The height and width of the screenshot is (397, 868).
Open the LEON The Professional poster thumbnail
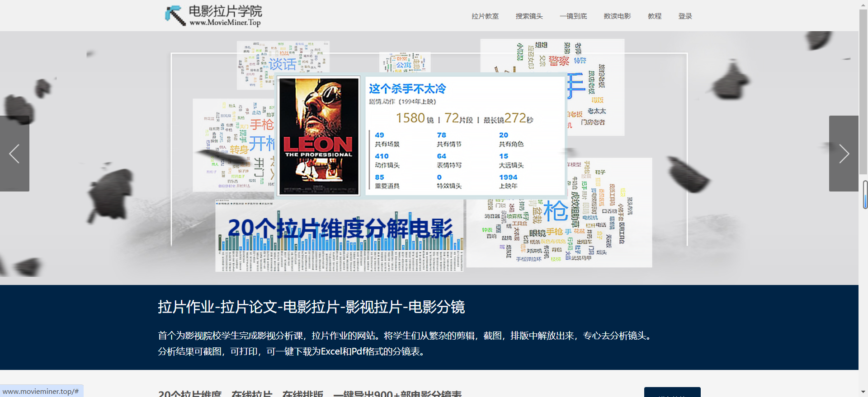pos(319,136)
